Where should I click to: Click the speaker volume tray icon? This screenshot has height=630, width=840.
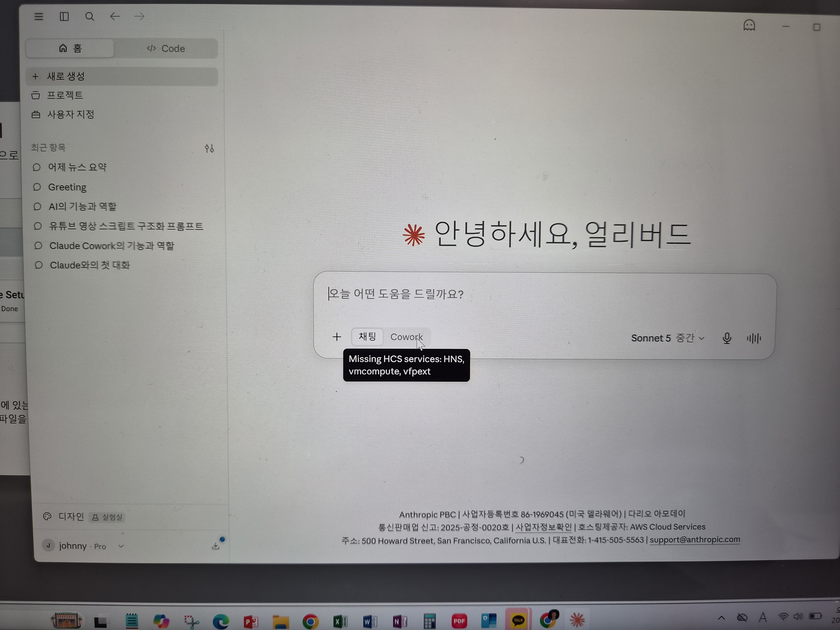click(798, 616)
